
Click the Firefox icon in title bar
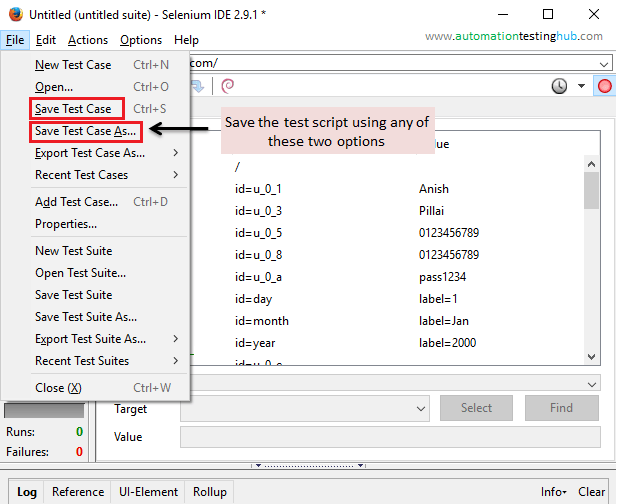pyautogui.click(x=16, y=15)
